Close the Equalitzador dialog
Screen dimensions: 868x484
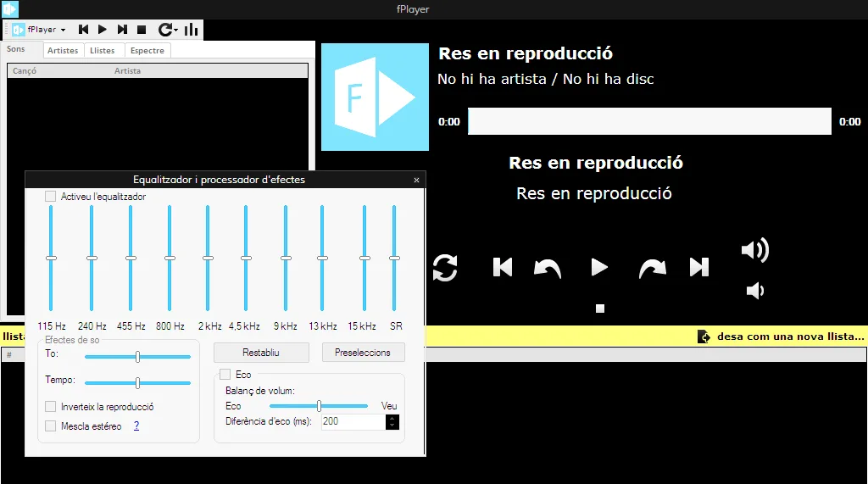[416, 180]
